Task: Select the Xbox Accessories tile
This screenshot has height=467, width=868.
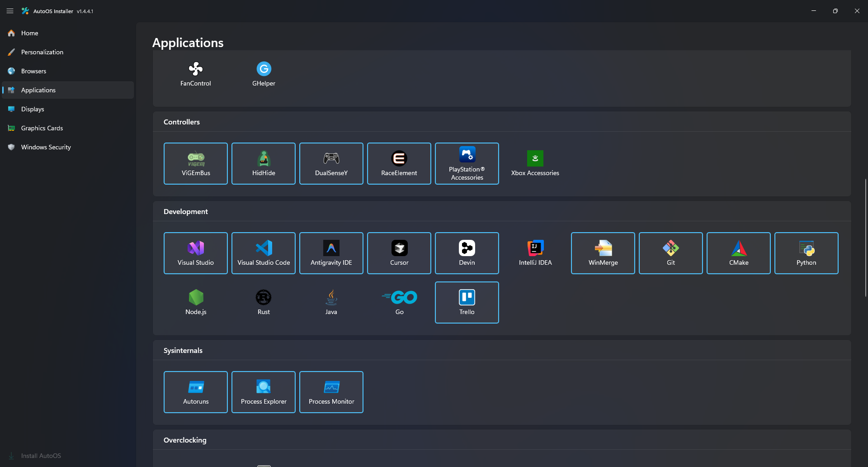Action: click(x=535, y=163)
